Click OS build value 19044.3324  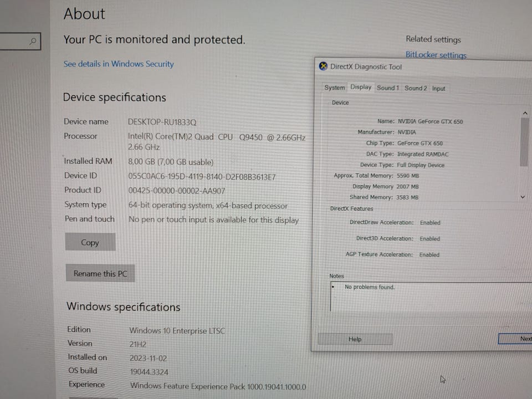149,372
